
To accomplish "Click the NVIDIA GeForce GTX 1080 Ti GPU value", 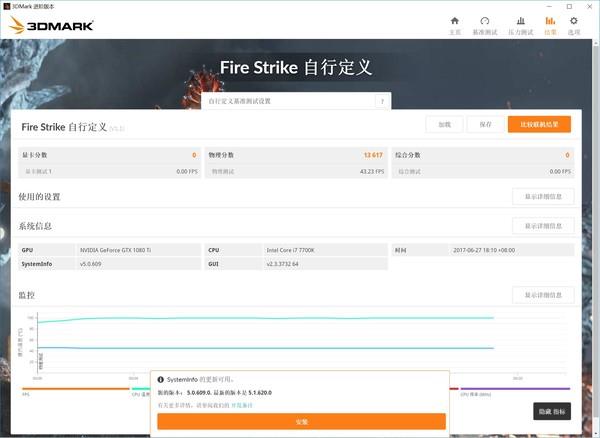I will click(x=116, y=250).
